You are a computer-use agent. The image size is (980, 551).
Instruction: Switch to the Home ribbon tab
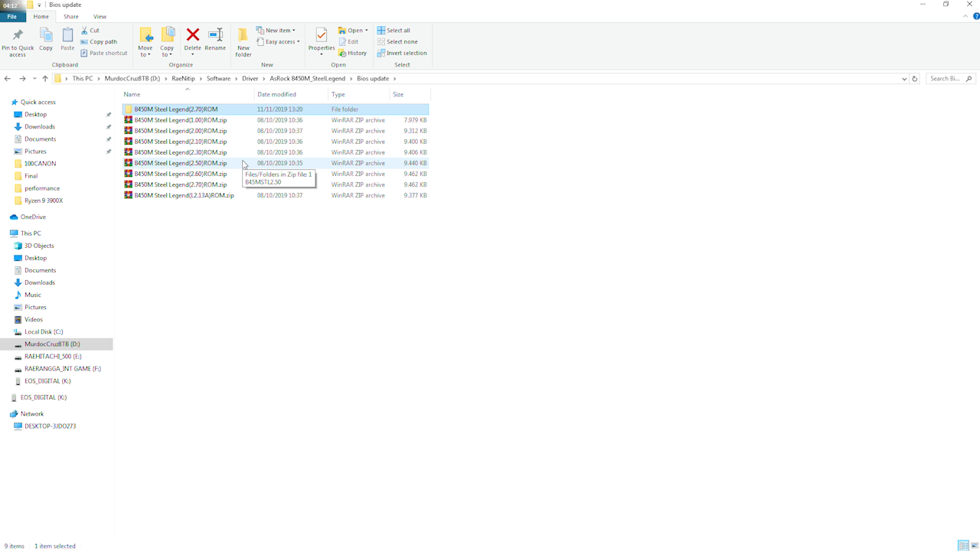[41, 16]
